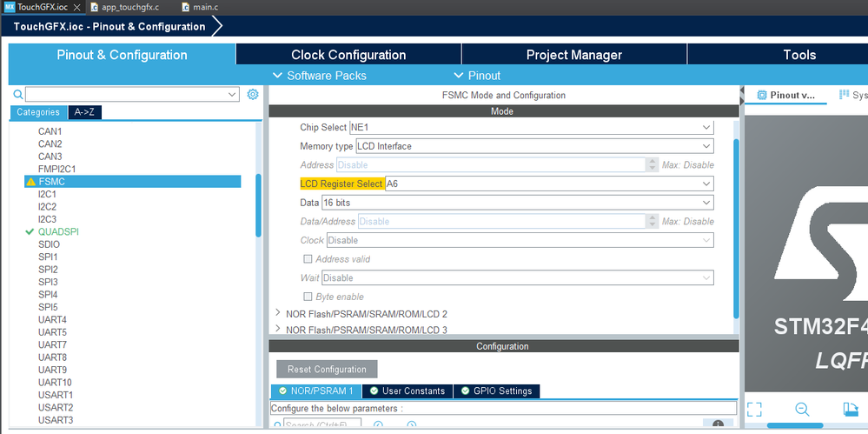Select CAN1 in the peripheral list

[50, 131]
